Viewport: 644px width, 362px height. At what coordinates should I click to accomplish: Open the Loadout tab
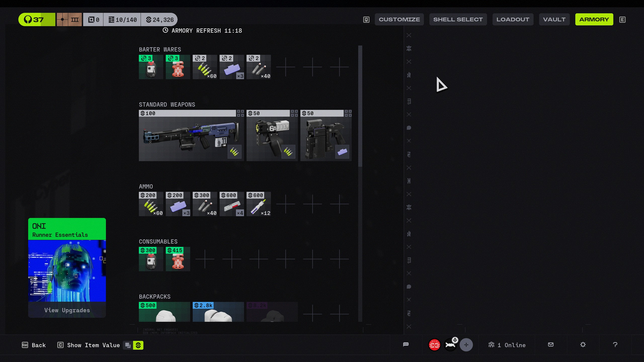[513, 19]
